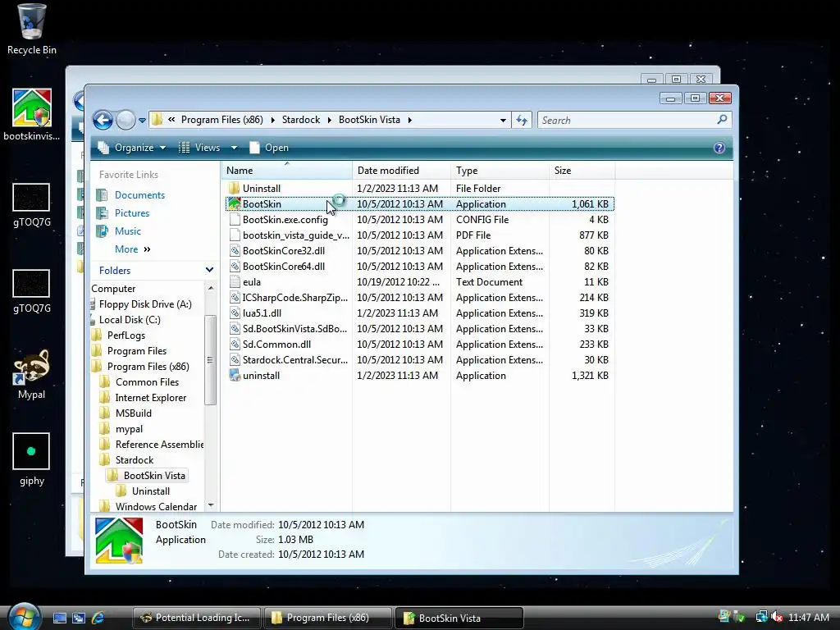
Task: Open Music favorite link
Action: 127,231
